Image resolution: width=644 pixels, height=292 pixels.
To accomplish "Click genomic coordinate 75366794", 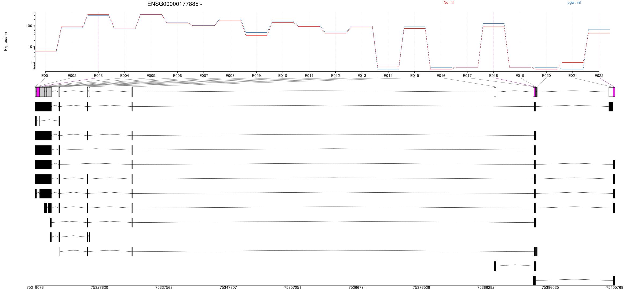I will pos(357,287).
